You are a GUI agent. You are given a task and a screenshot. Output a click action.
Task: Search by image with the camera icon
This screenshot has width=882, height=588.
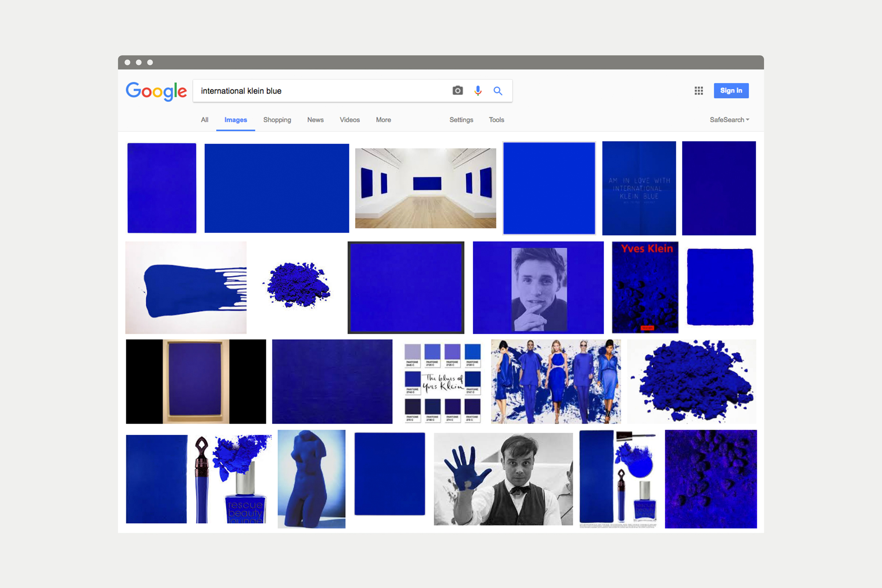(458, 91)
